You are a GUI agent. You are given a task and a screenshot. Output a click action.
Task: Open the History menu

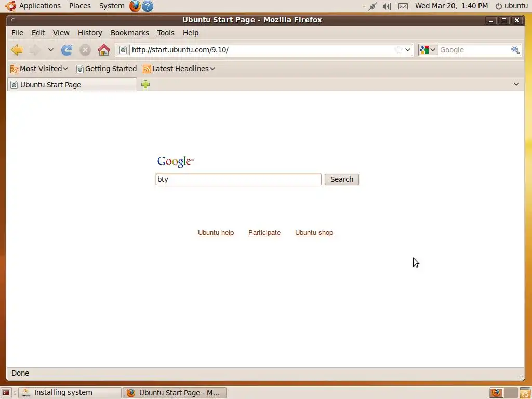[90, 33]
